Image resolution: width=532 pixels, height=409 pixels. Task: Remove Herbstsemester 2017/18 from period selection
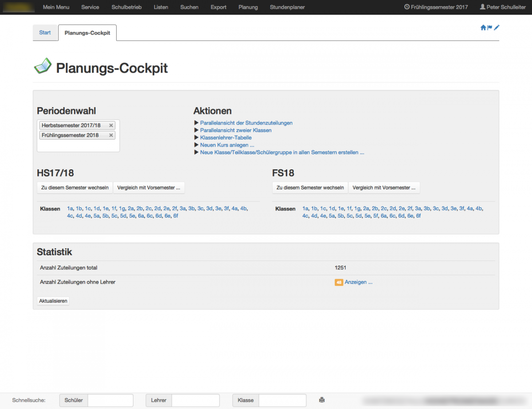(111, 125)
